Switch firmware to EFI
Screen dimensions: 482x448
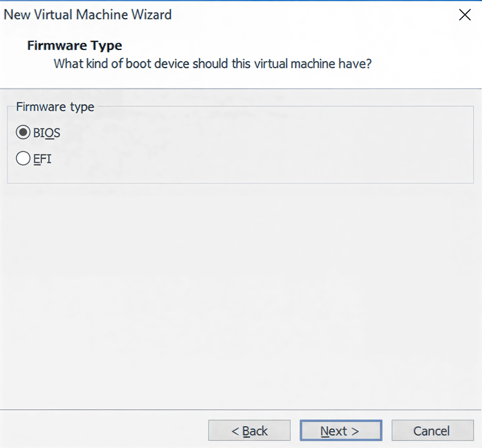click(23, 158)
